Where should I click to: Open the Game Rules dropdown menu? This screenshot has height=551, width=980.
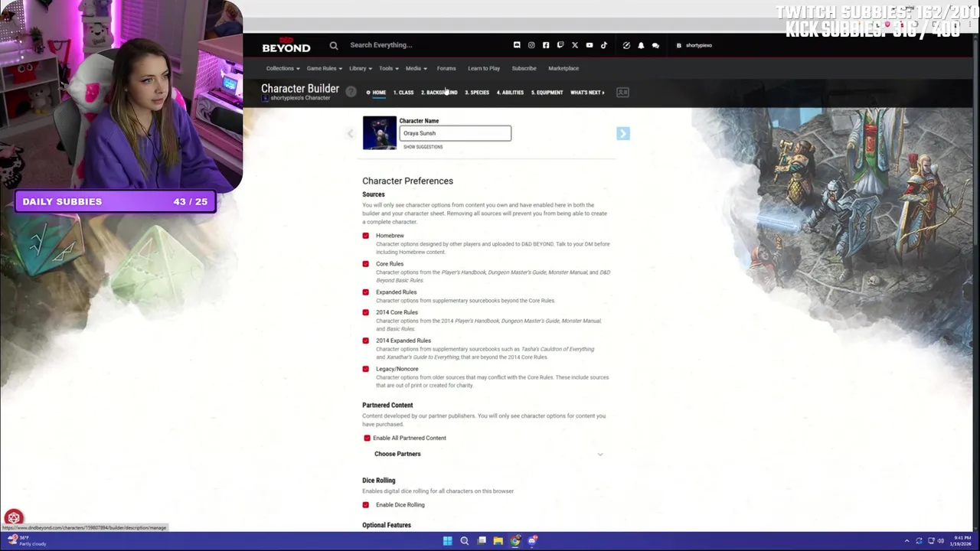pyautogui.click(x=324, y=69)
